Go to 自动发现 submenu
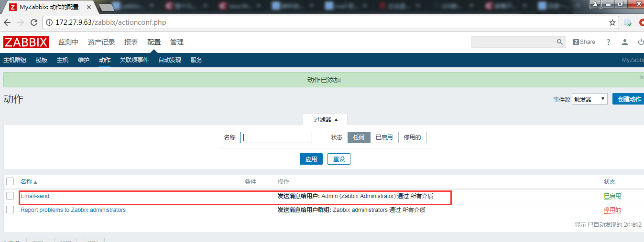Image resolution: width=644 pixels, height=242 pixels. tap(170, 60)
